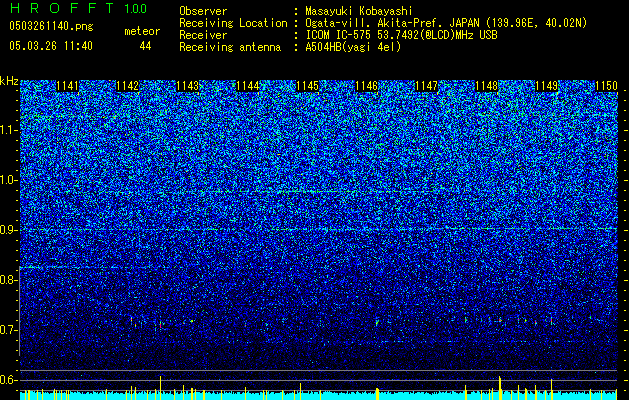Click the HROFFT 1.0.0 title text
Screen dimensions: 629x400
79,8
